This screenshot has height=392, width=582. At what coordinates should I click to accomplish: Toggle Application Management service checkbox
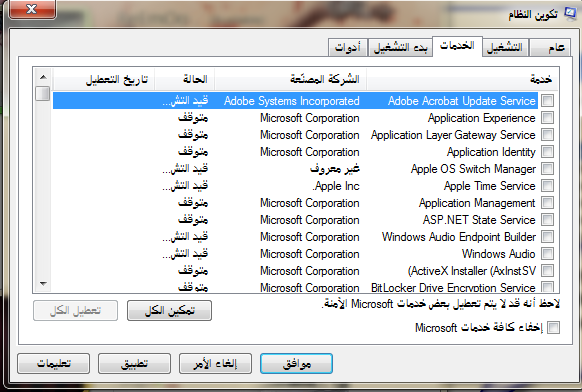pyautogui.click(x=547, y=203)
